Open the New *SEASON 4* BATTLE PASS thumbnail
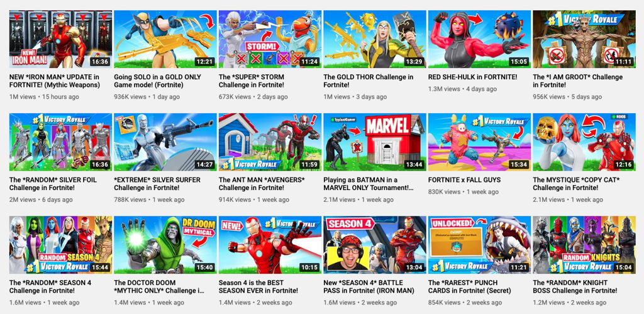This screenshot has width=644, height=314. point(375,245)
